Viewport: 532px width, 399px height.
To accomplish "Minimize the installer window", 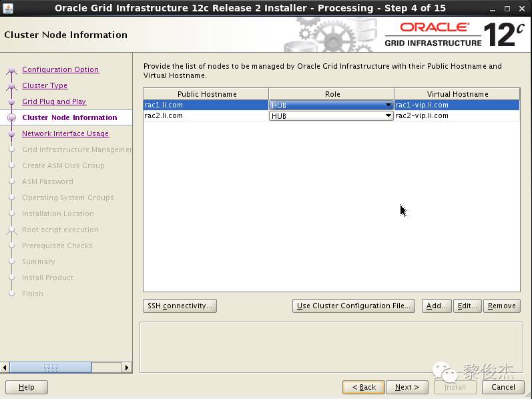I will pos(493,9).
